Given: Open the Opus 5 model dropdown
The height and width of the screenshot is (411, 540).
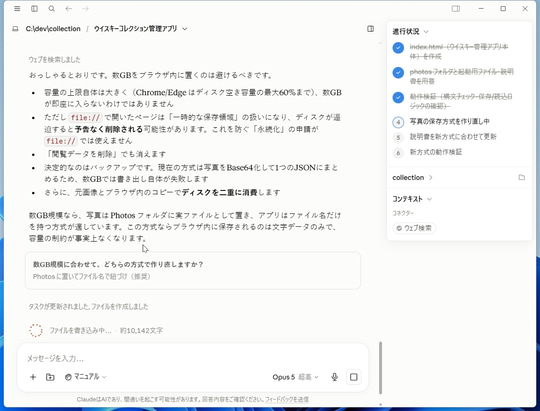Looking at the screenshot, I should click(x=295, y=377).
